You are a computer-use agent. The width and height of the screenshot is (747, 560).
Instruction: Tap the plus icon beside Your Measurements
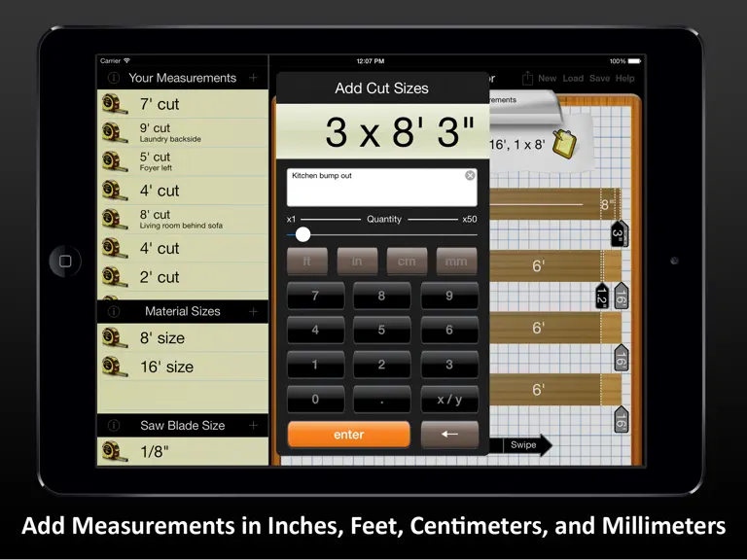(253, 78)
